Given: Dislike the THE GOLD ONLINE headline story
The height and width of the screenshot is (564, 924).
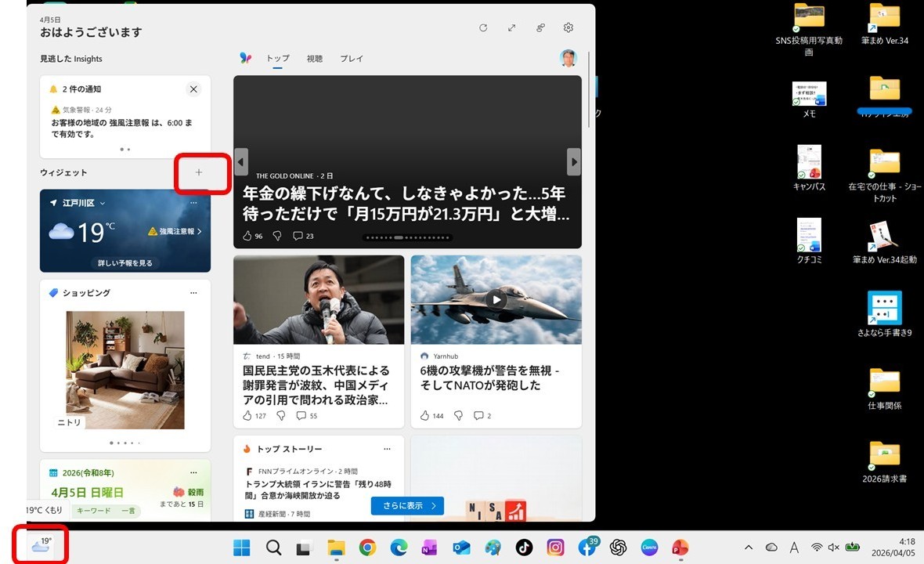Looking at the screenshot, I should 277,236.
